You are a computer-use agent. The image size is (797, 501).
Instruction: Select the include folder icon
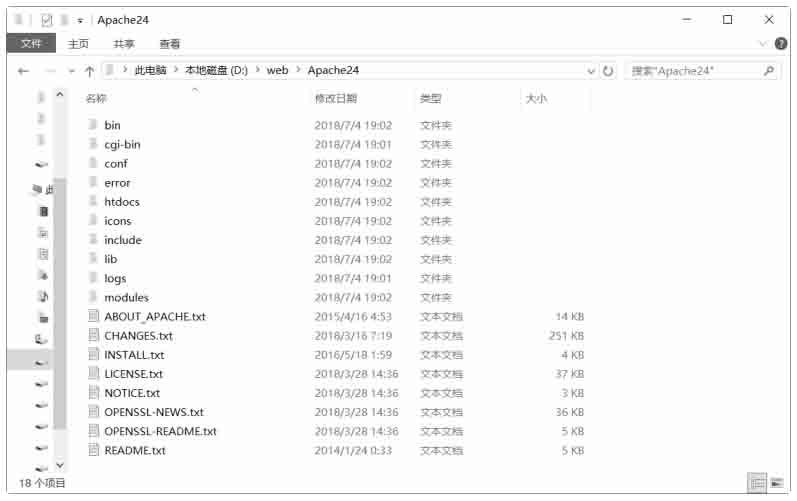pyautogui.click(x=93, y=239)
